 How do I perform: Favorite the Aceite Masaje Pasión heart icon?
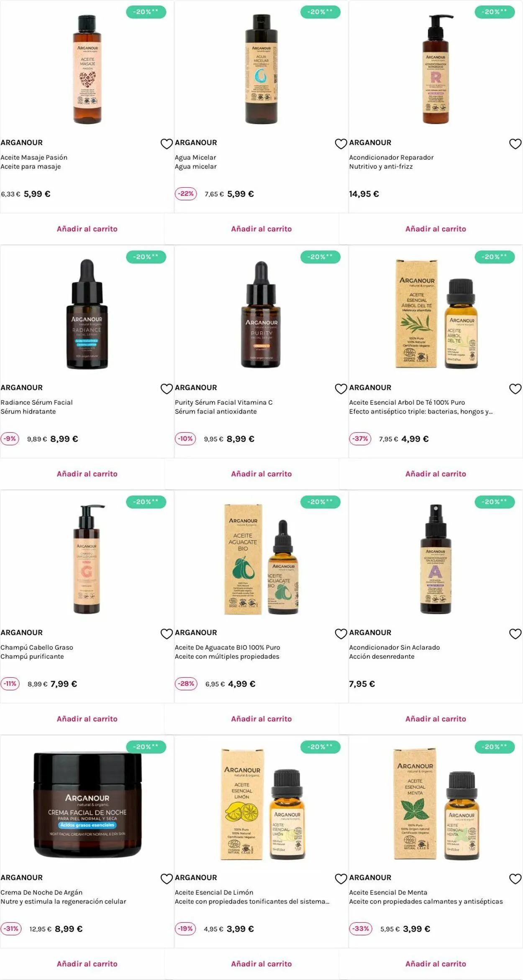coord(167,144)
